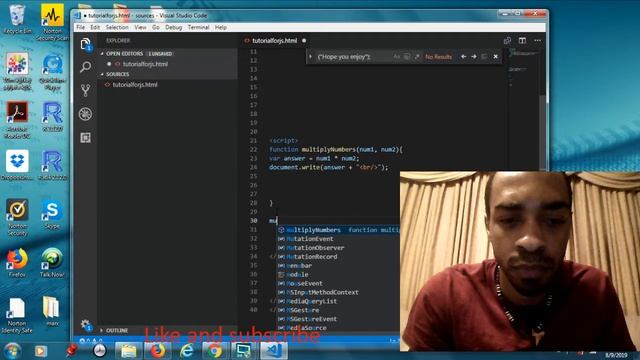Choose MSInputMethodContext suggestion in autocomplete
Viewport: 640px width, 360px height.
point(339,292)
